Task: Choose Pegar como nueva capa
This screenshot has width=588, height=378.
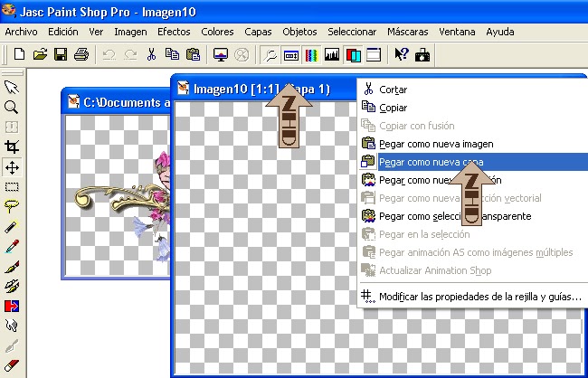Action: click(473, 162)
